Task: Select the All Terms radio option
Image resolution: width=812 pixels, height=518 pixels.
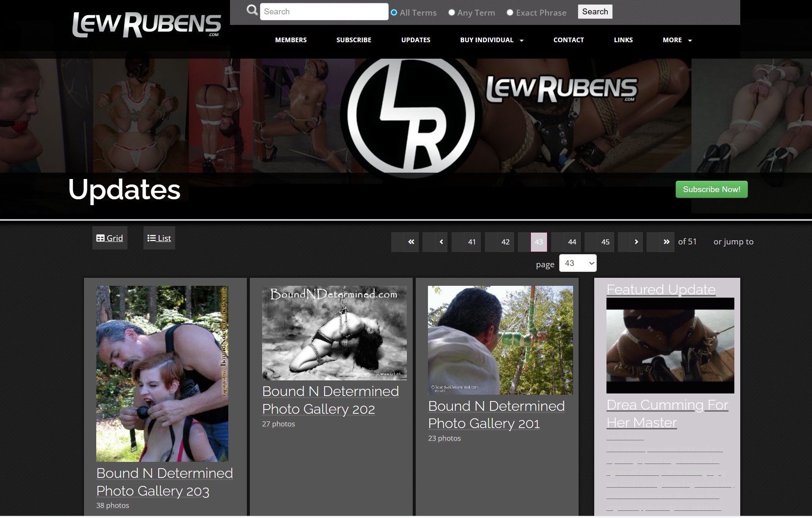Action: (x=394, y=13)
